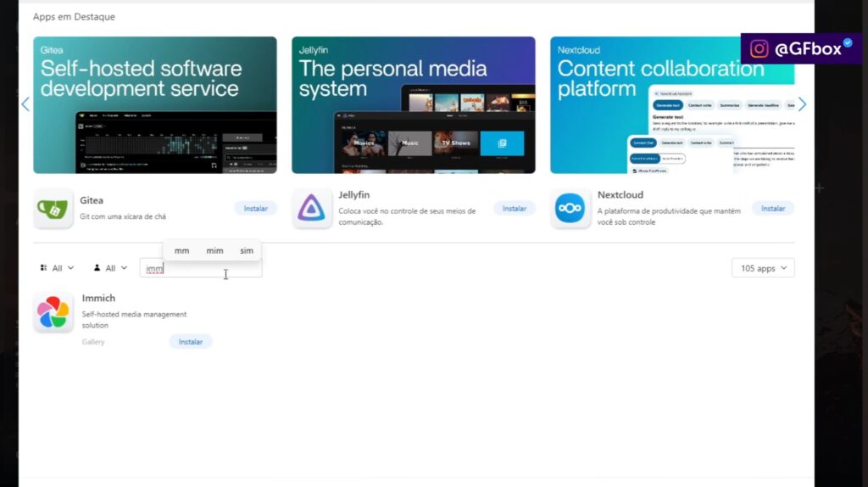Open the category All filter dropdown
The height and width of the screenshot is (487, 868).
(57, 268)
